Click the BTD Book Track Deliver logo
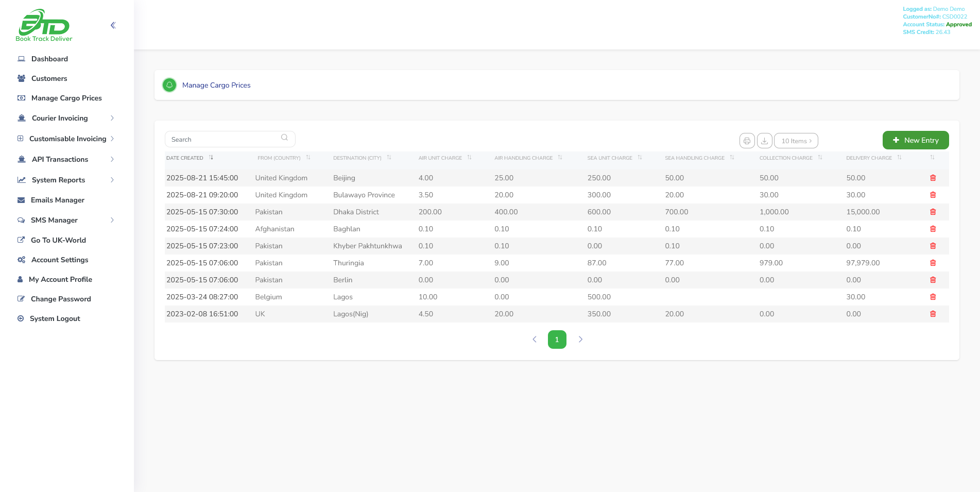Image resolution: width=980 pixels, height=492 pixels. [x=44, y=25]
